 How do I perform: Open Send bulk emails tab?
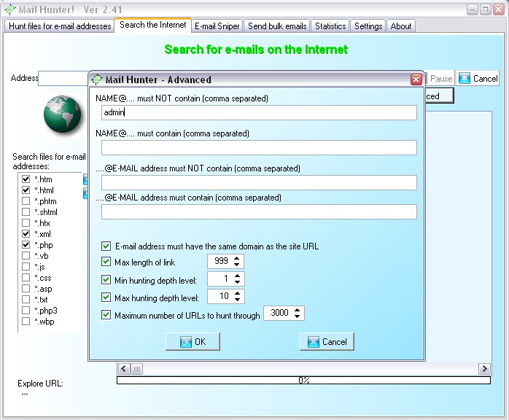click(277, 26)
